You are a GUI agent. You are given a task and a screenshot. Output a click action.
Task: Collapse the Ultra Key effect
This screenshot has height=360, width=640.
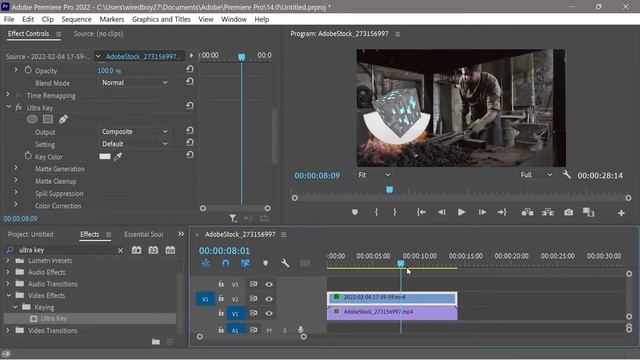(x=8, y=107)
